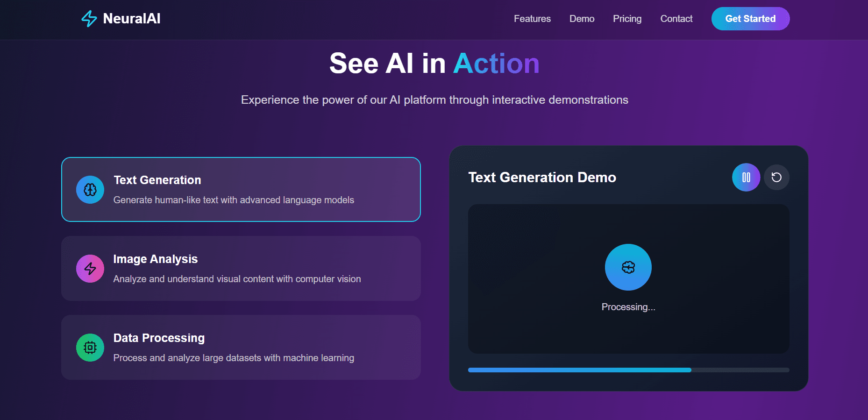Select the Image Analysis card title
868x420 pixels.
point(156,259)
